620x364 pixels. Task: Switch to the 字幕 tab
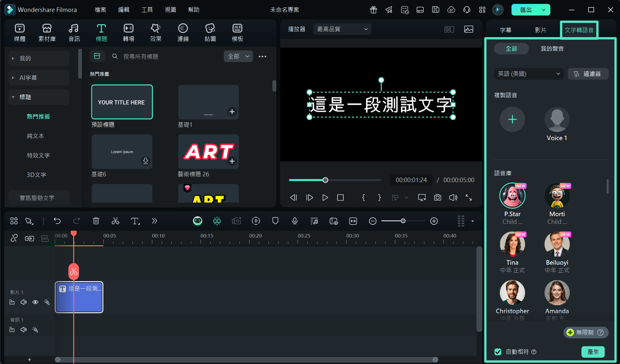(506, 30)
